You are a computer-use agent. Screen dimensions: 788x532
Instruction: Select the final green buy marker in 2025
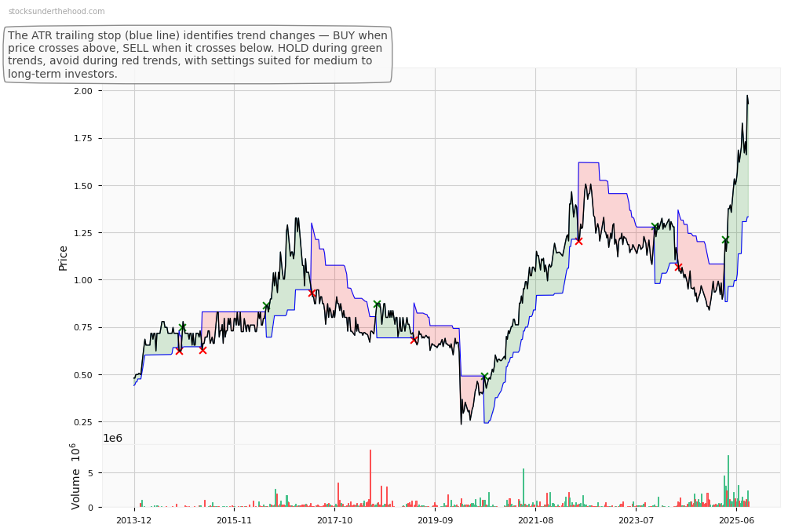coord(725,240)
